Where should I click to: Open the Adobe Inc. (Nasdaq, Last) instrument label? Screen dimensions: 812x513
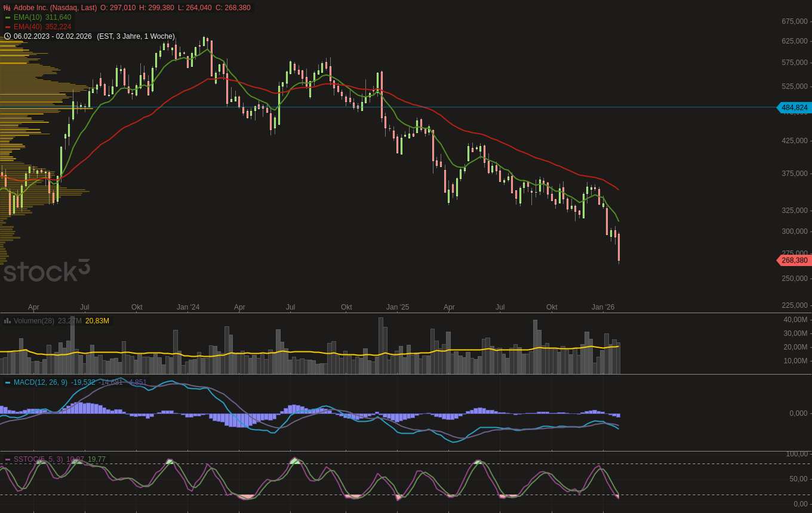point(55,8)
